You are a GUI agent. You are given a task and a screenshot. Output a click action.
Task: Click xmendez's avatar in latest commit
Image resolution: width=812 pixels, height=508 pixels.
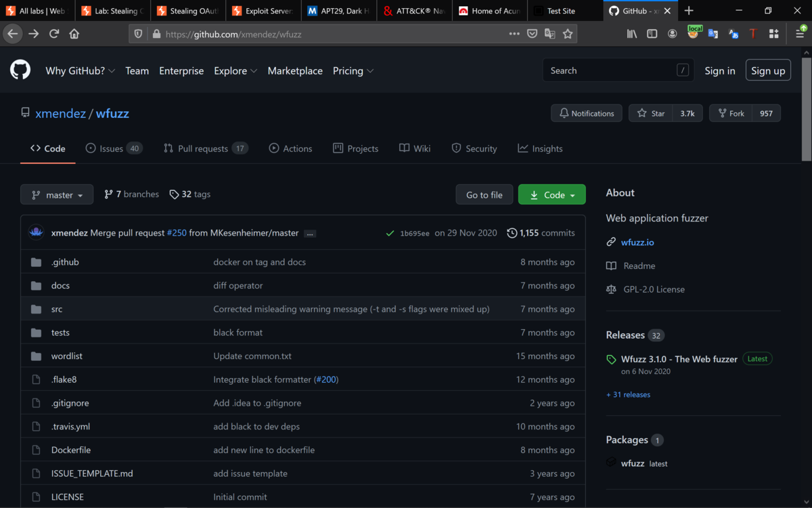(x=37, y=232)
